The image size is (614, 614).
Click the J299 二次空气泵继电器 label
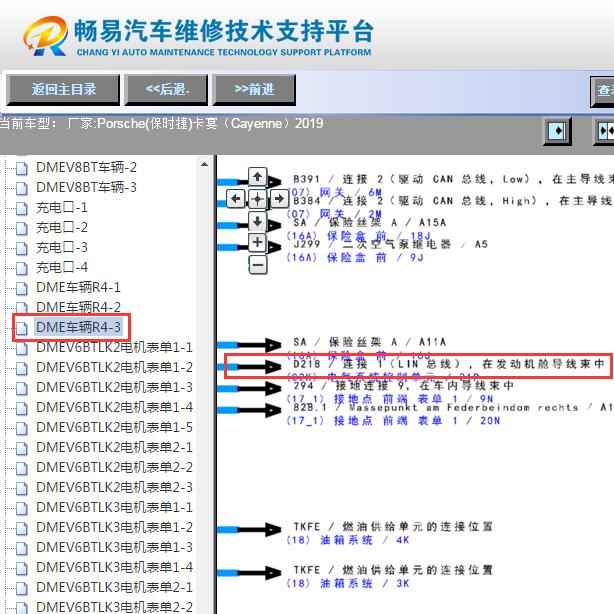point(391,244)
